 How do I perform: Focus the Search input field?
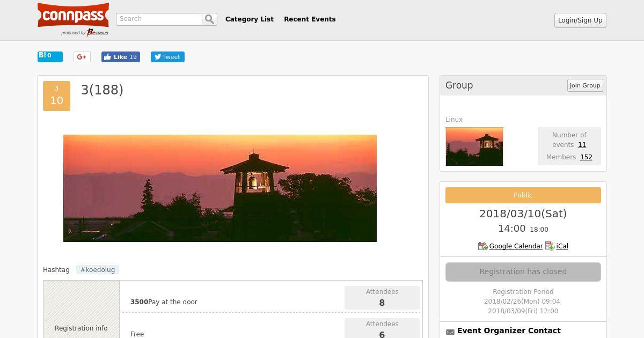[x=159, y=19]
